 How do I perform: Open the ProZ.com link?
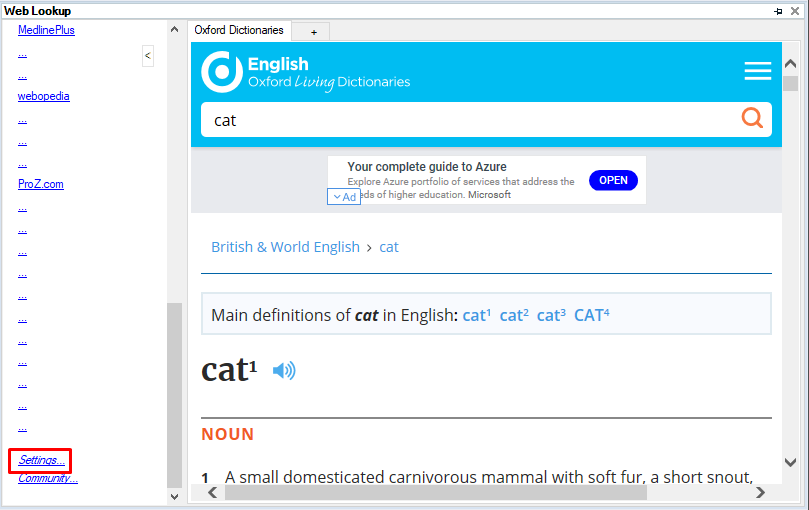pos(41,184)
